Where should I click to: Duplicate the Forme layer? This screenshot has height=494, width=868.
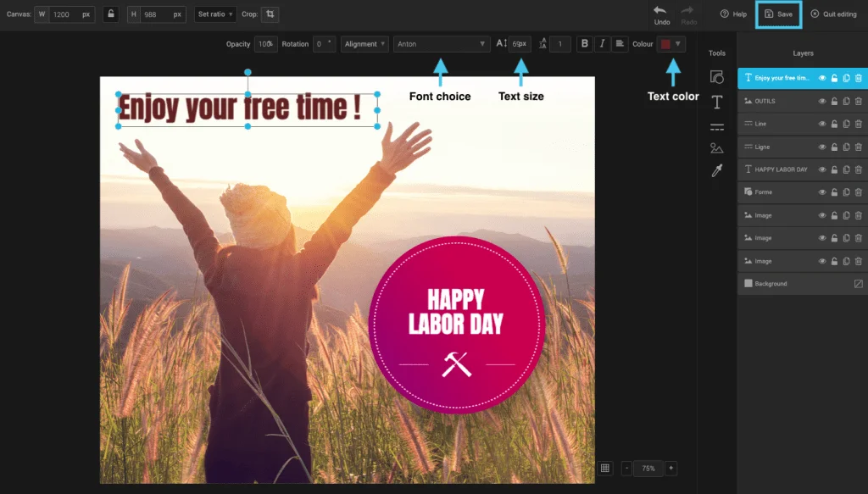(847, 192)
